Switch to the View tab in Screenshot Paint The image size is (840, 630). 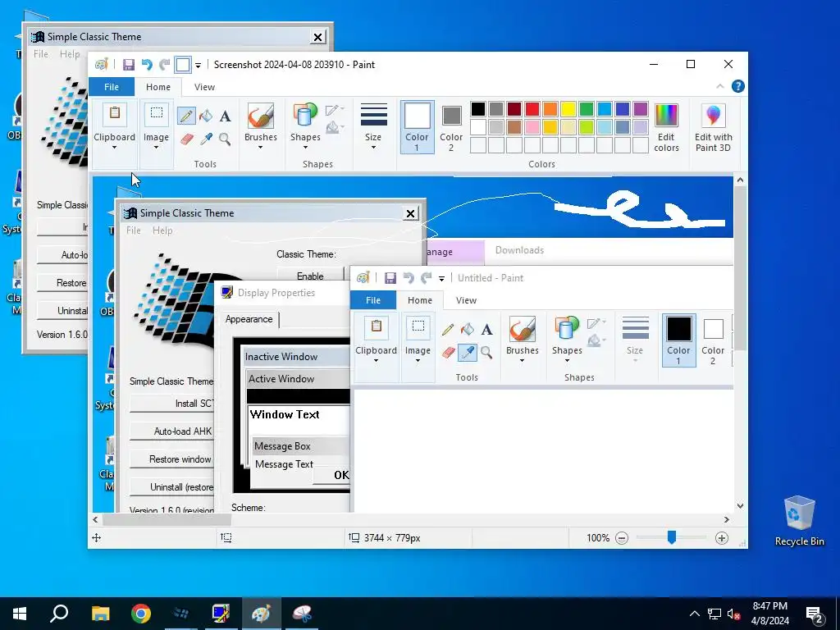coord(204,87)
